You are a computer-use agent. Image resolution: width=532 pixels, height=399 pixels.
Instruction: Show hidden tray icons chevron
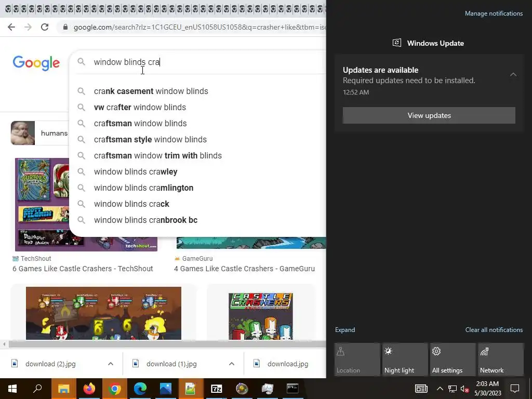440,389
